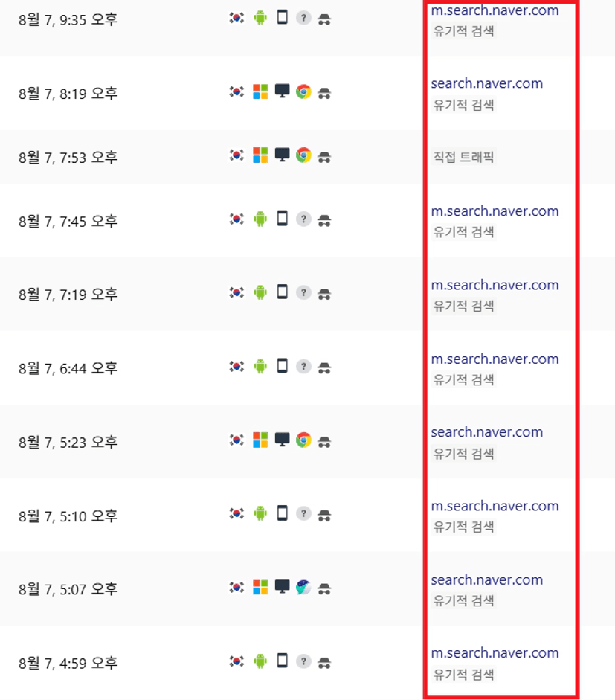Viewport: 615px width, 700px height.
Task: Click the Chrome icon in the 8:19 오후 row
Action: coord(303,92)
